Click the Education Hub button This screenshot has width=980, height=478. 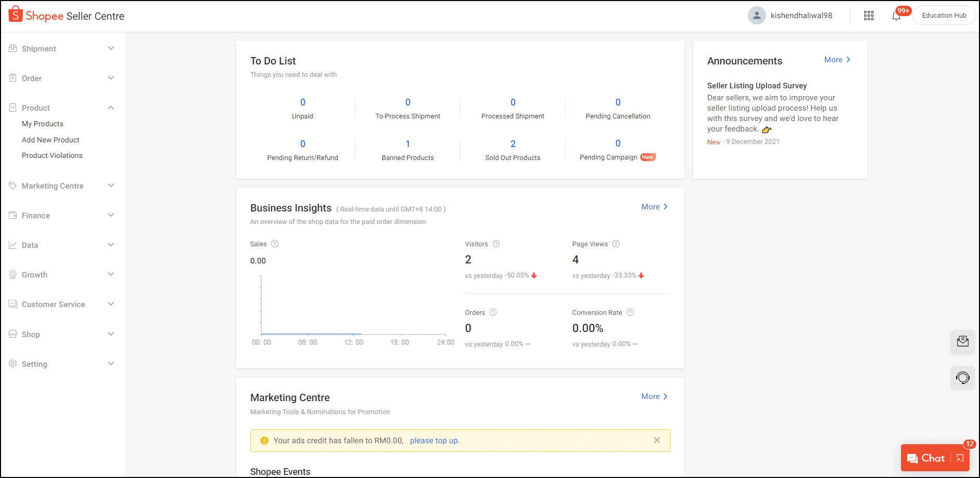click(944, 15)
